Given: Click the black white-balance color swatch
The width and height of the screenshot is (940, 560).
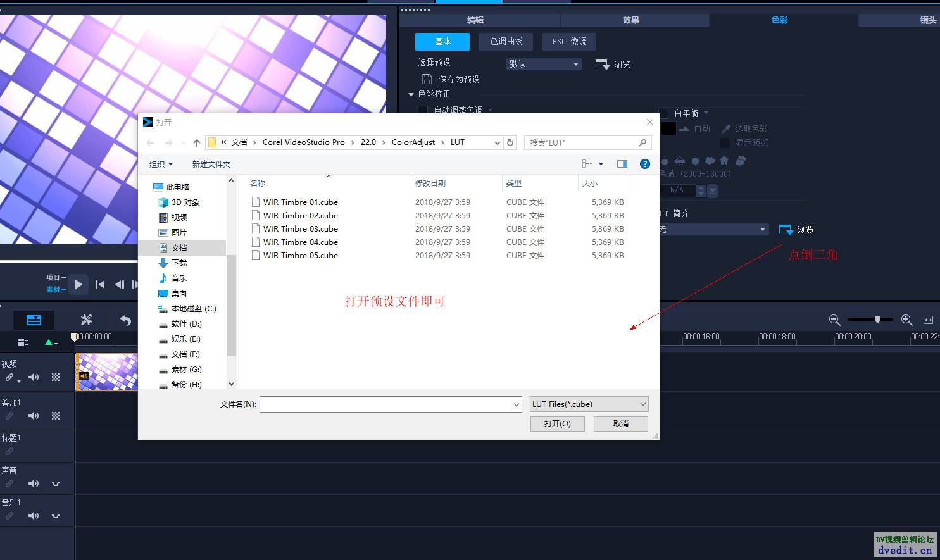Looking at the screenshot, I should (x=668, y=128).
